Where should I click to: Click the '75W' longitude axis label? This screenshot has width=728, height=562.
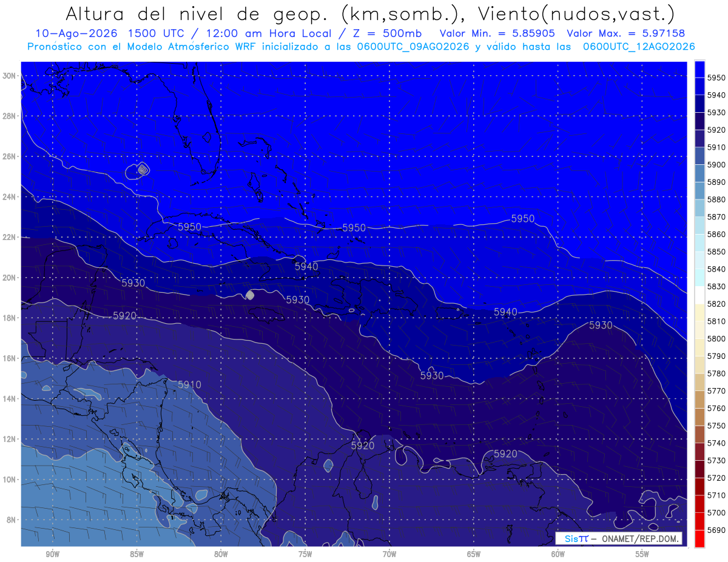click(x=305, y=555)
